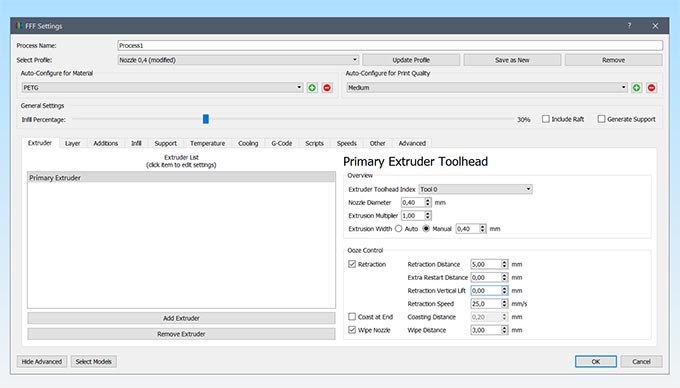Click the help question mark in title bar
The image size is (680, 388).
(629, 26)
